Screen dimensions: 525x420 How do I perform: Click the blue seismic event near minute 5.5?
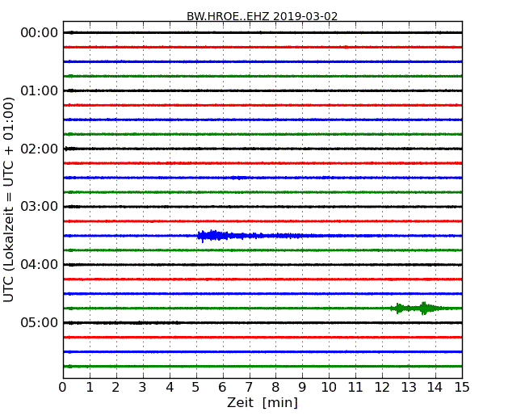(x=213, y=236)
